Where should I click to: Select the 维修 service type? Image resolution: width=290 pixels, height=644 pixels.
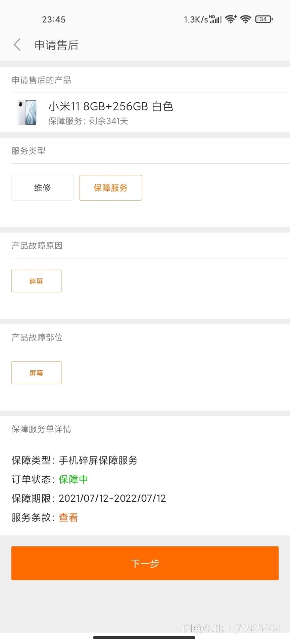[x=43, y=188]
